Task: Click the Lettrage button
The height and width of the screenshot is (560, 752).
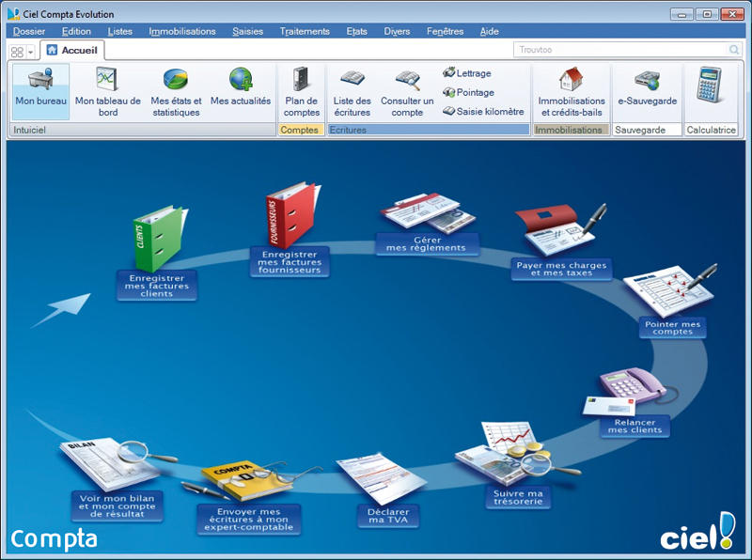Action: (467, 73)
